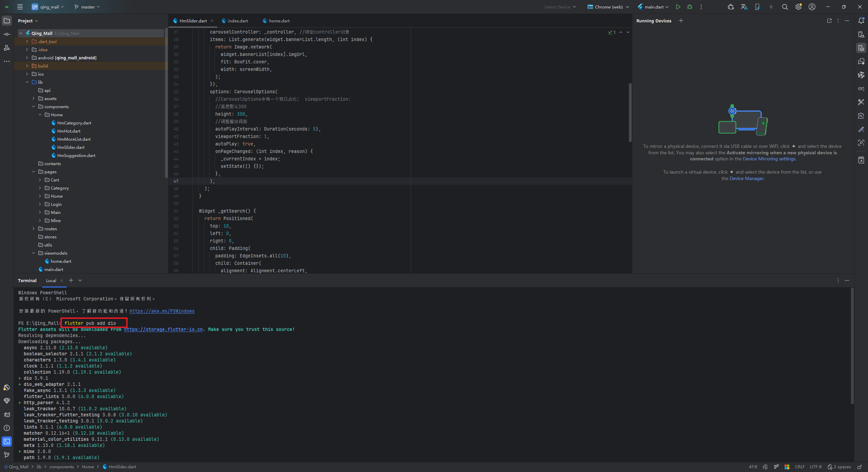The image size is (868, 472).
Task: Expand the routes folder in project tree
Action: tap(34, 229)
